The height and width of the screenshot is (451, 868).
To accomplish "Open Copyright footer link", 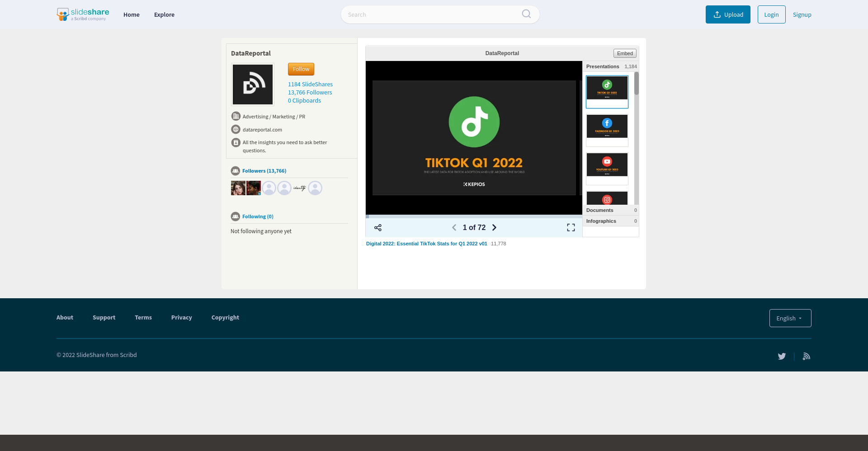I will pos(225,317).
